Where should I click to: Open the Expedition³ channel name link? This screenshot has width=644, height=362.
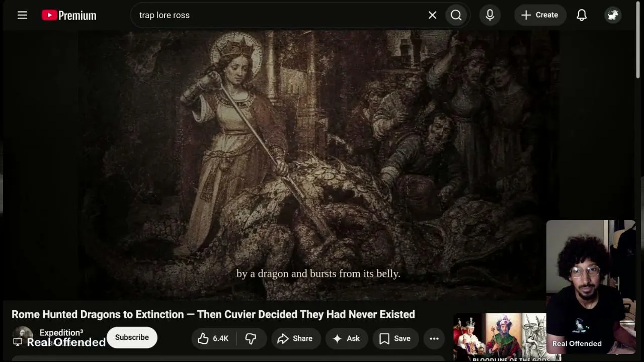pyautogui.click(x=61, y=333)
